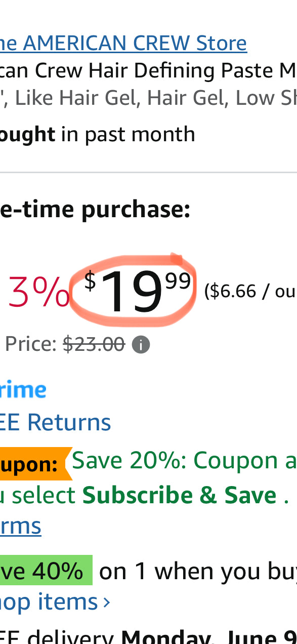Click the Save 20% coupon text
The image size is (297, 644).
point(184,460)
